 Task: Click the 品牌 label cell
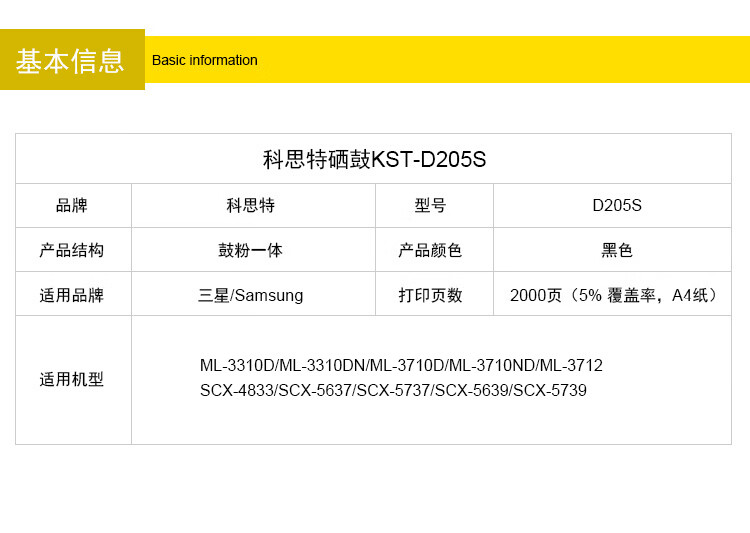[x=72, y=205]
